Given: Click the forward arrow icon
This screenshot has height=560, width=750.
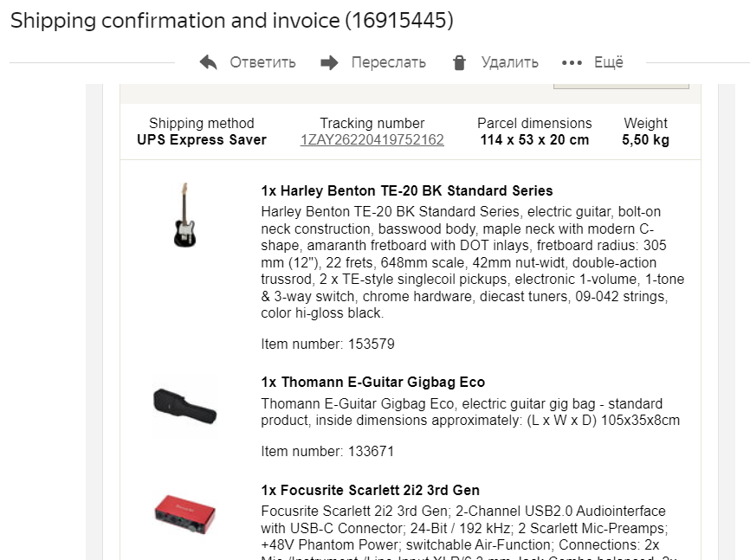Looking at the screenshot, I should pyautogui.click(x=329, y=62).
